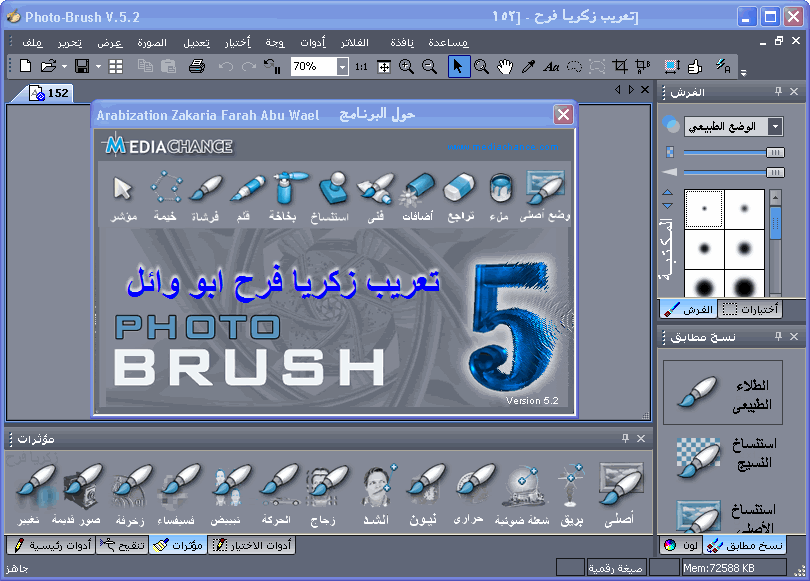
Task: Switch to the أختيارات options tab
Action: point(751,309)
